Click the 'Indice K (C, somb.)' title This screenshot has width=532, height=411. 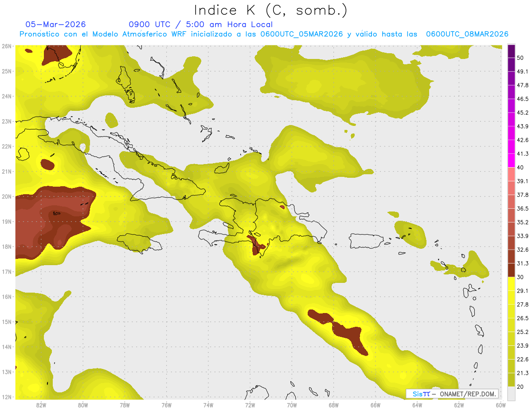click(x=270, y=11)
